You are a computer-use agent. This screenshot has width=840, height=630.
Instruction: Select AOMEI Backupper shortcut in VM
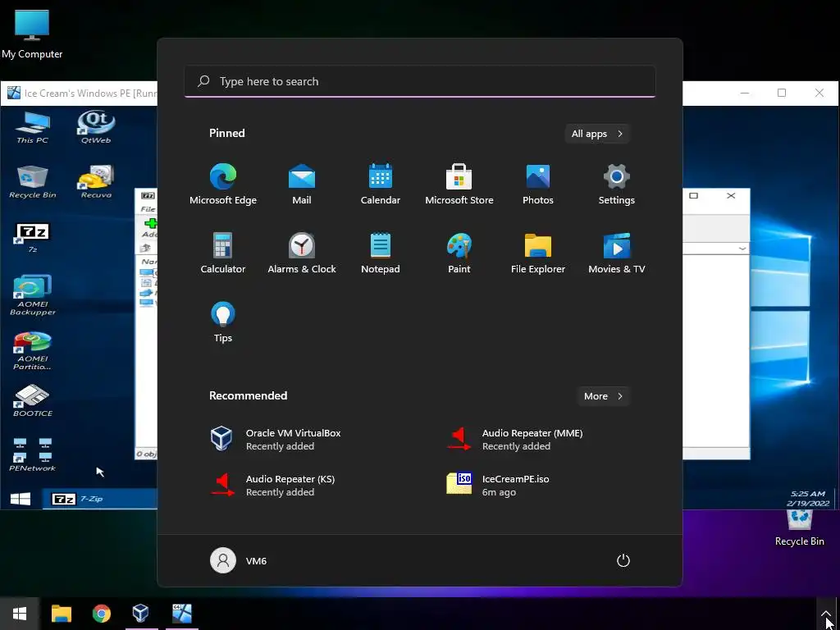pyautogui.click(x=33, y=295)
